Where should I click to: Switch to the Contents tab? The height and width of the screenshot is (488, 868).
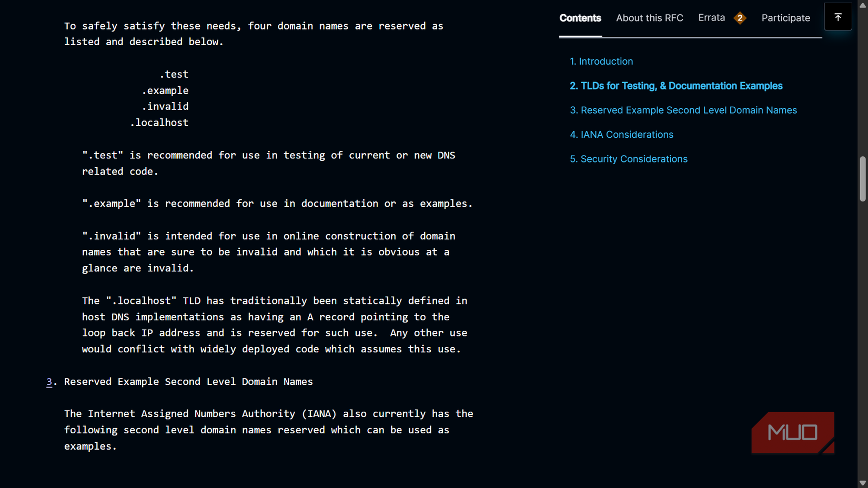(580, 18)
